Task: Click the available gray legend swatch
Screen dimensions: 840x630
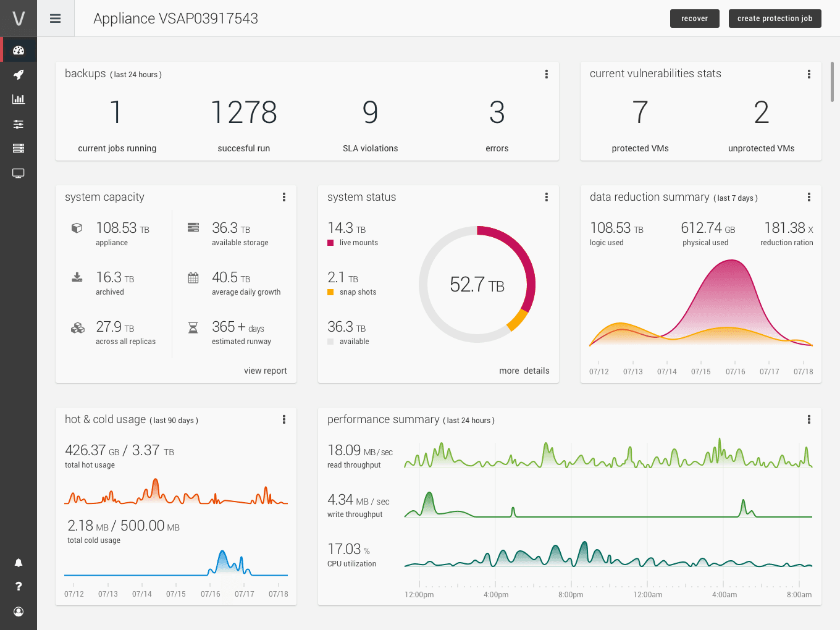Action: tap(330, 342)
